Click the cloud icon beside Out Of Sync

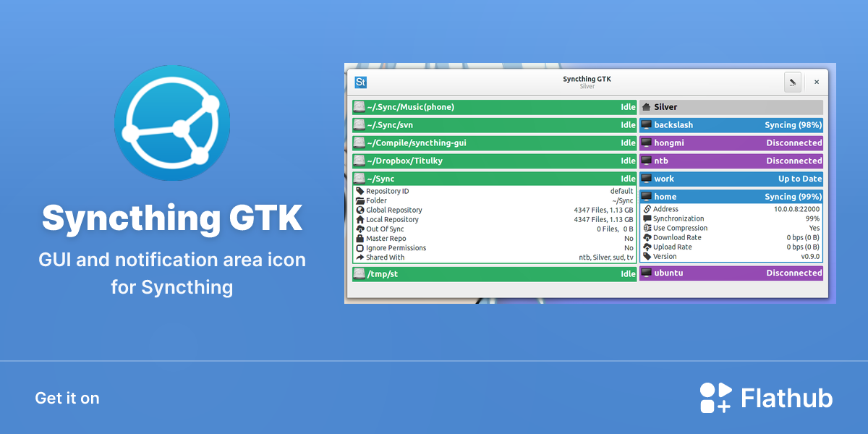pos(360,229)
